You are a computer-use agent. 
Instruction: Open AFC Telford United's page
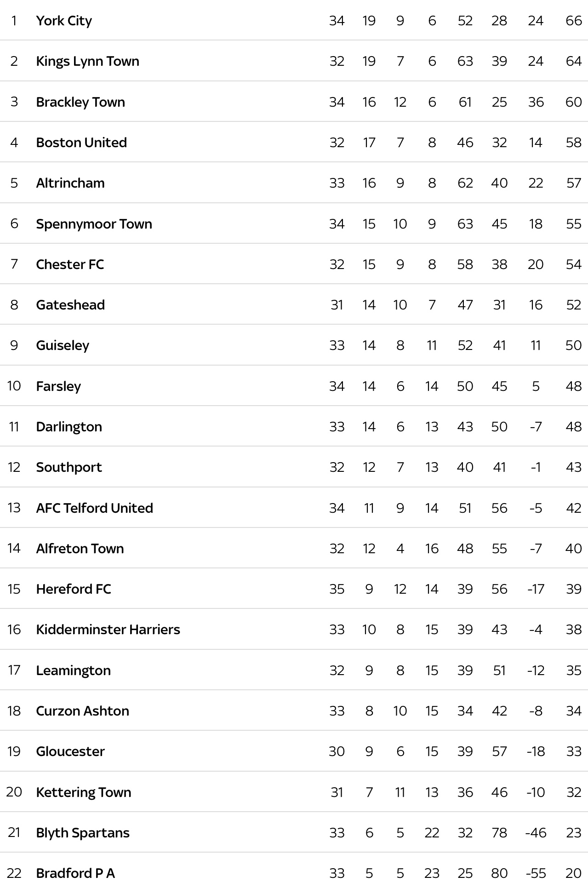94,508
